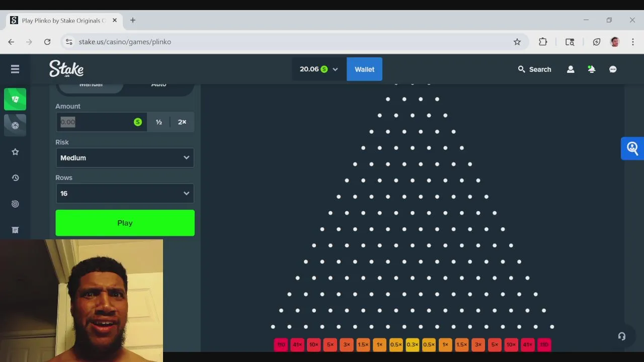
Task: Click the Rows label
Action: 64,177
